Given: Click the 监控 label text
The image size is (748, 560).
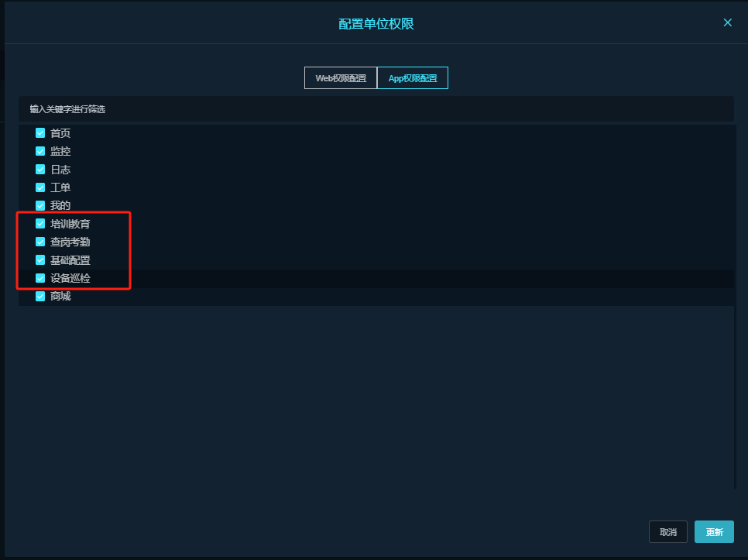Looking at the screenshot, I should [60, 151].
